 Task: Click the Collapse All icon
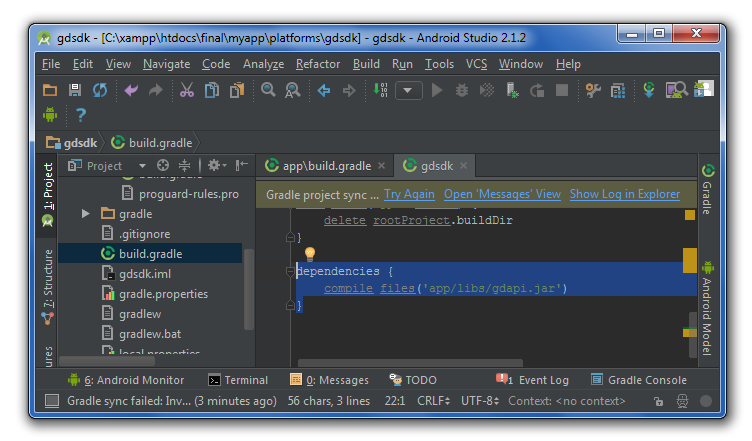click(x=185, y=165)
